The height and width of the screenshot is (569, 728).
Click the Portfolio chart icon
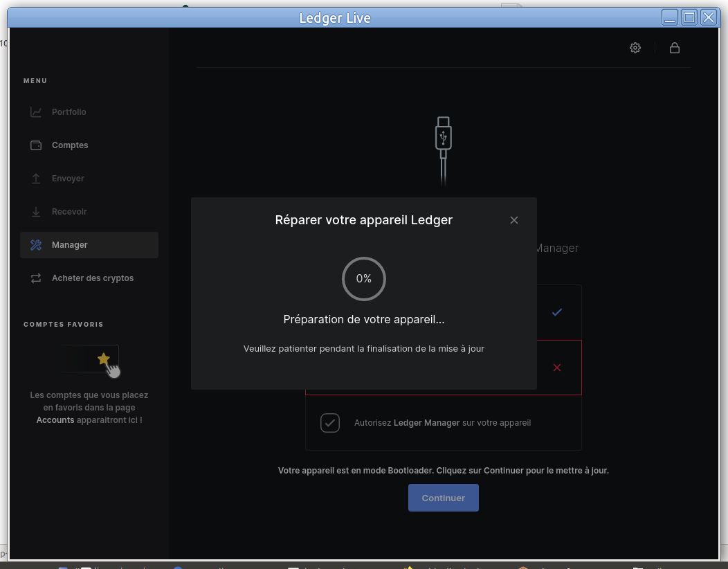pos(36,112)
